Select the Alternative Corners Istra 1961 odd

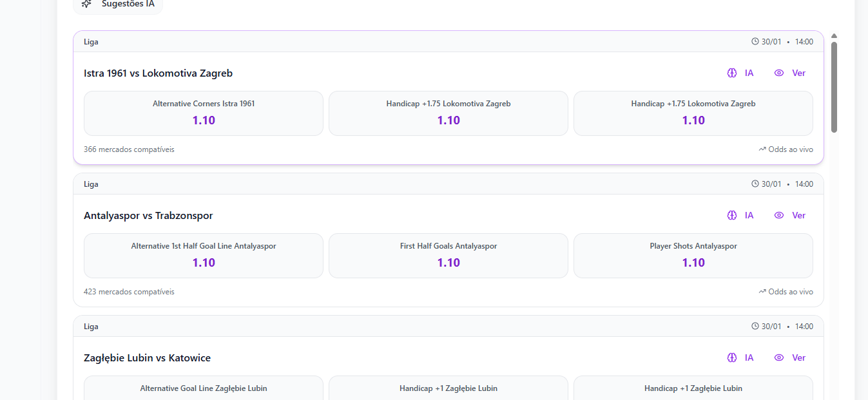(x=203, y=113)
